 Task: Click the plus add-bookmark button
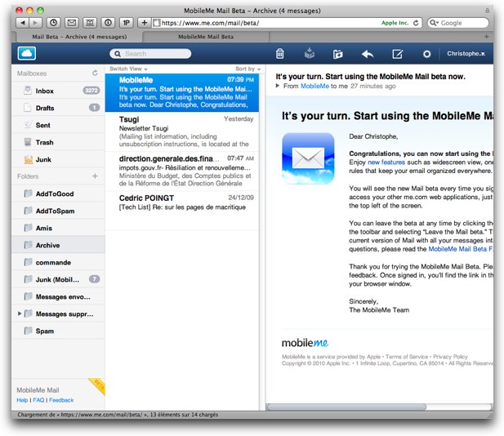[x=145, y=23]
